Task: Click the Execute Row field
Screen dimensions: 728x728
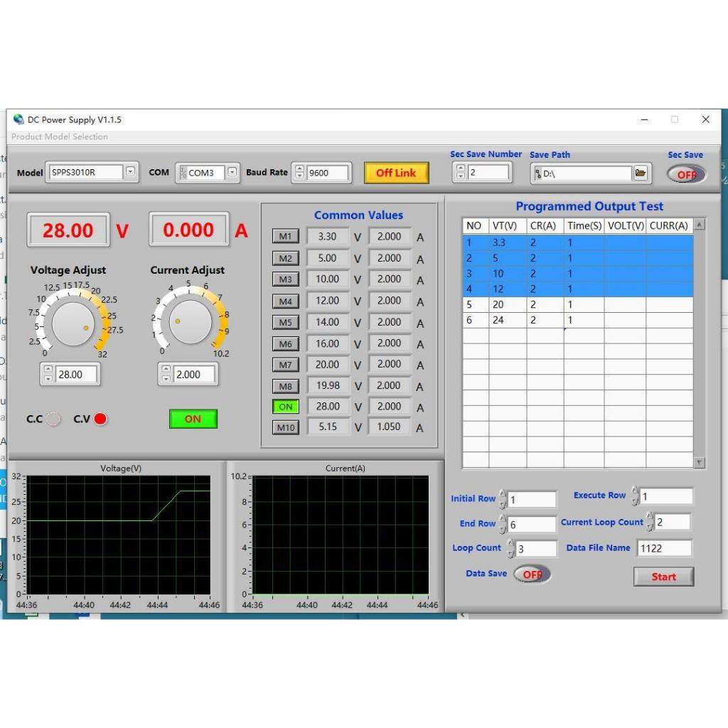Action: point(665,496)
